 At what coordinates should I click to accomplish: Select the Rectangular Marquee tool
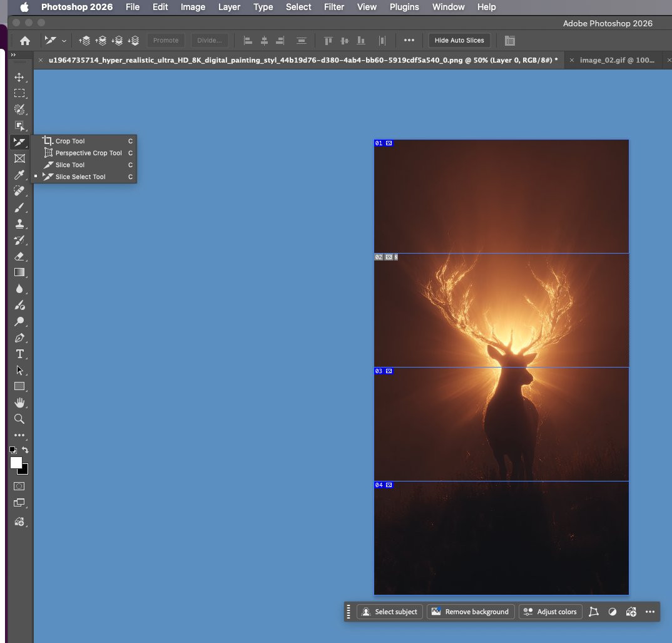pyautogui.click(x=19, y=93)
